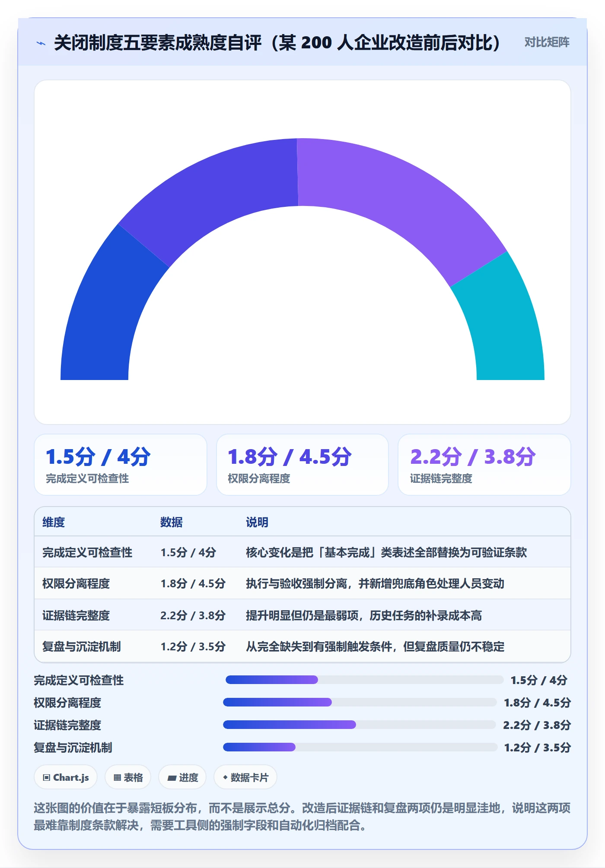The height and width of the screenshot is (868, 605).
Task: Click the 数据卡片 chip
Action: [245, 777]
